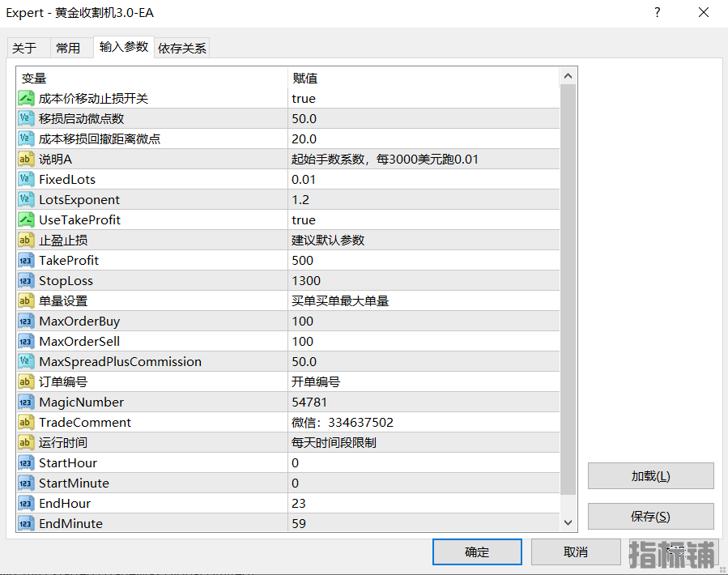Image resolution: width=728 pixels, height=575 pixels.
Task: Click the 加载(L) button
Action: 650,475
